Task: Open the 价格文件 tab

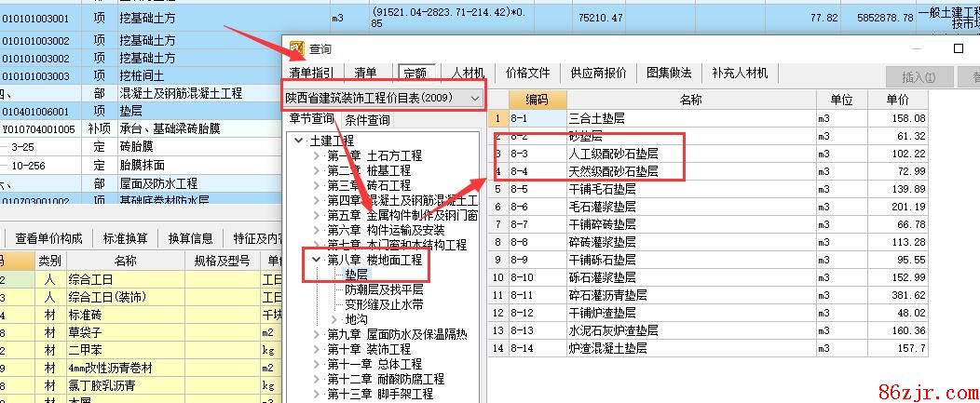Action: [528, 73]
